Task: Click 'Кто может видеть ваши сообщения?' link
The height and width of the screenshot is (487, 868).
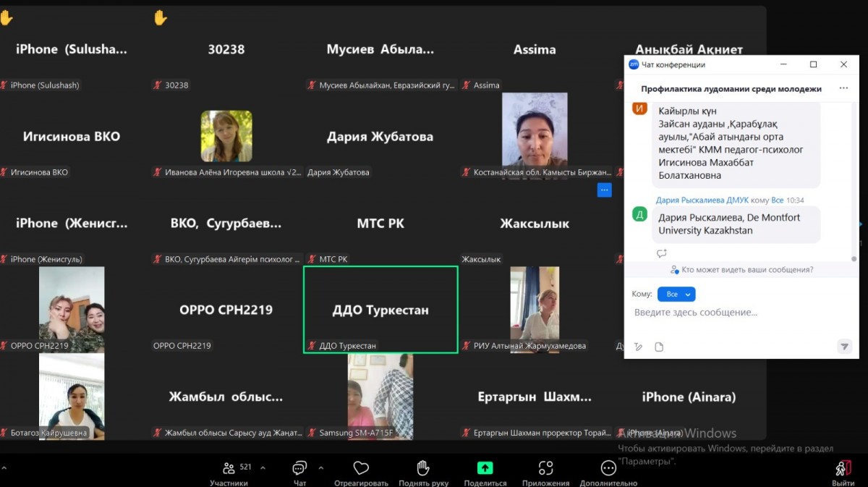Action: (746, 270)
